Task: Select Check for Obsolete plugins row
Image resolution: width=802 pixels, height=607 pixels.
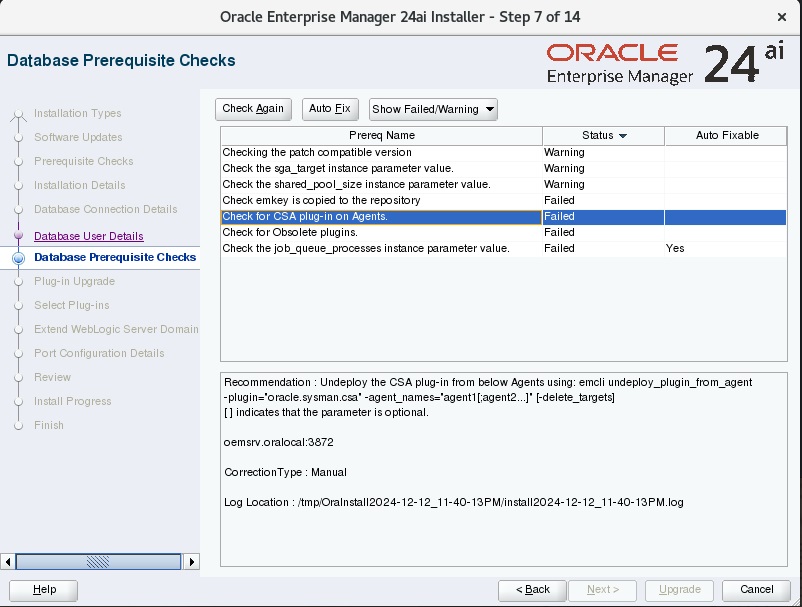Action: pos(503,232)
